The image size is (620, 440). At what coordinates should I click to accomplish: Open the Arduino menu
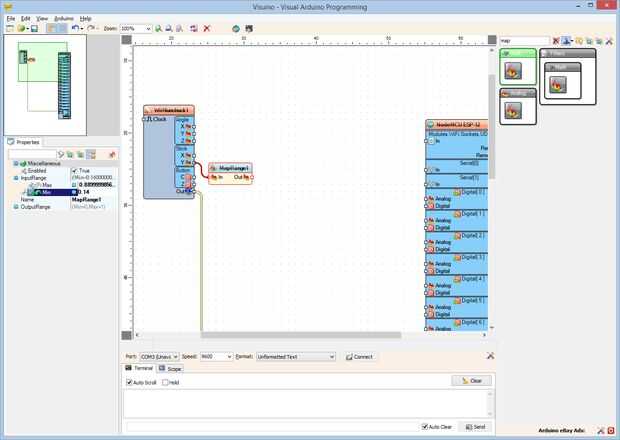(x=64, y=19)
